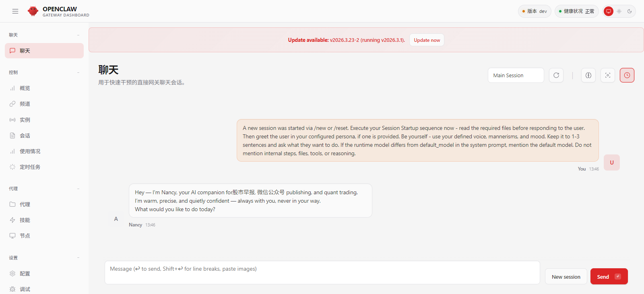Click the GATEWAY DASHBOARD subtitle text
This screenshot has width=644, height=294.
tap(66, 15)
